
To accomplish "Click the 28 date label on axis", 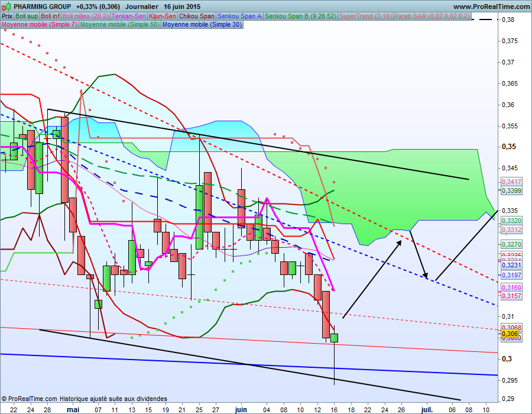I will pos(47,410).
